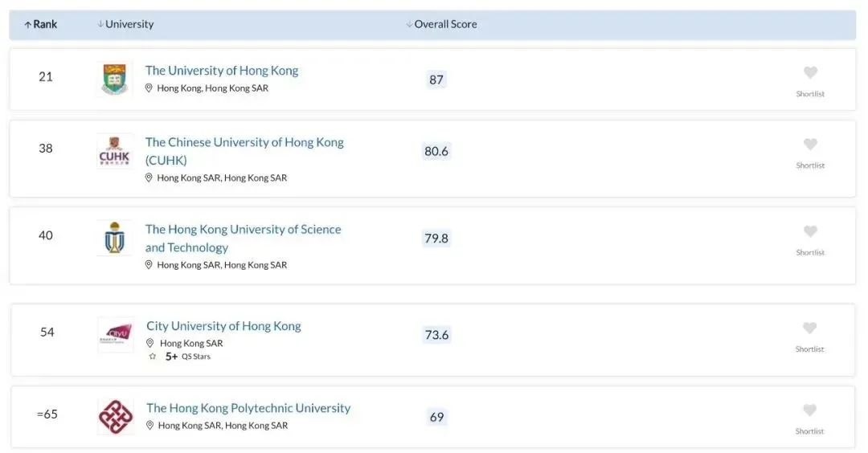Click the HKUST logo icon
The height and width of the screenshot is (453, 868).
(114, 239)
